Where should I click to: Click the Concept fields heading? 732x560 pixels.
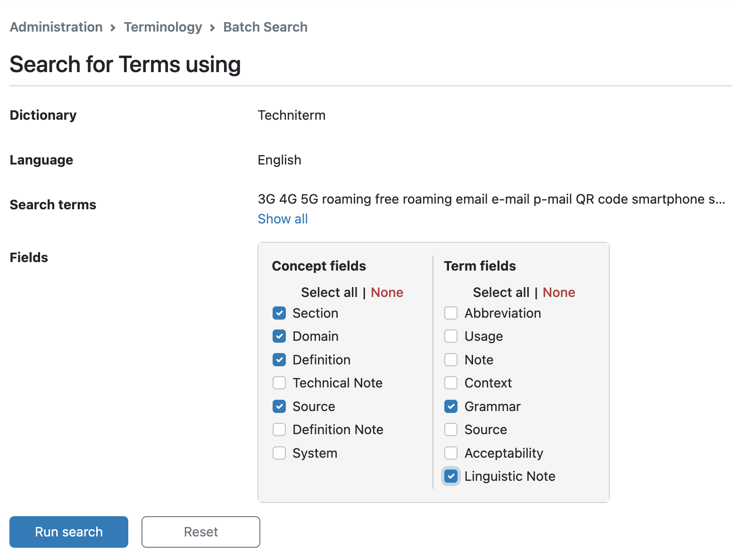point(319,266)
